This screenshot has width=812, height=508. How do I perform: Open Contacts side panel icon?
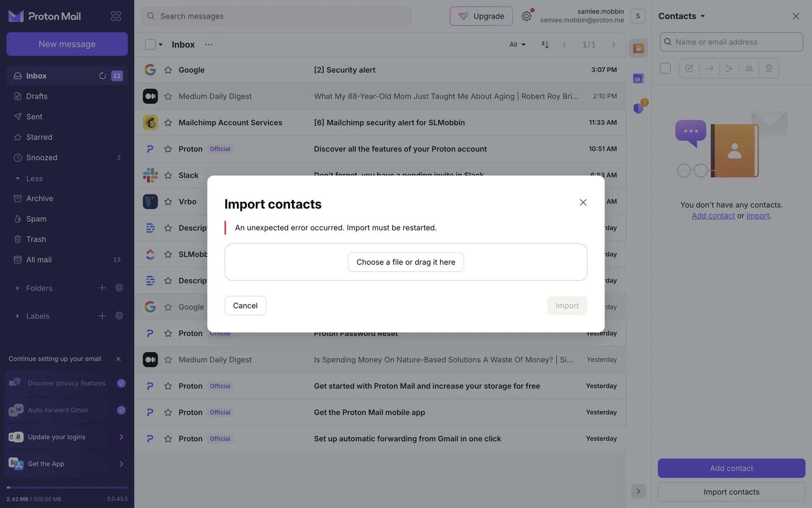click(x=638, y=48)
